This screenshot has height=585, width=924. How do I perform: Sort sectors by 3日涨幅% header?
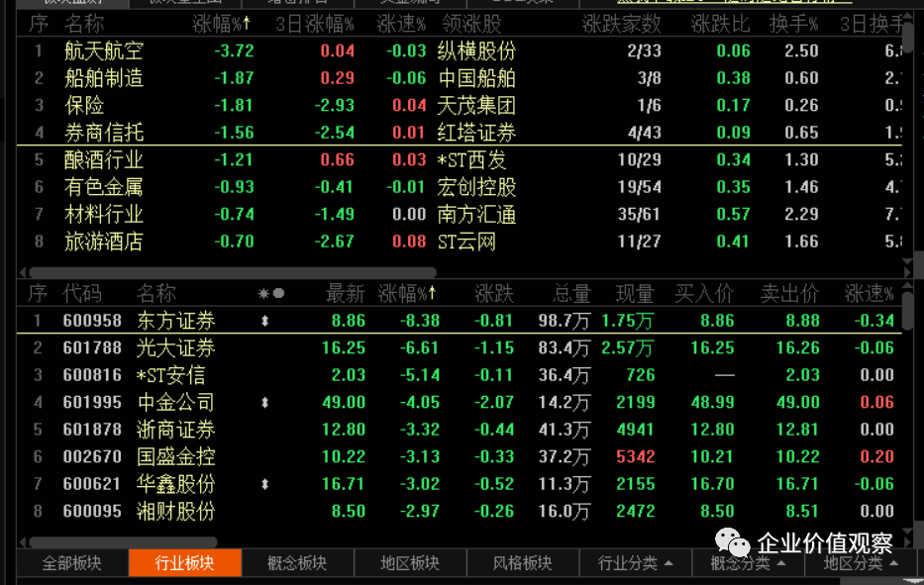[315, 24]
